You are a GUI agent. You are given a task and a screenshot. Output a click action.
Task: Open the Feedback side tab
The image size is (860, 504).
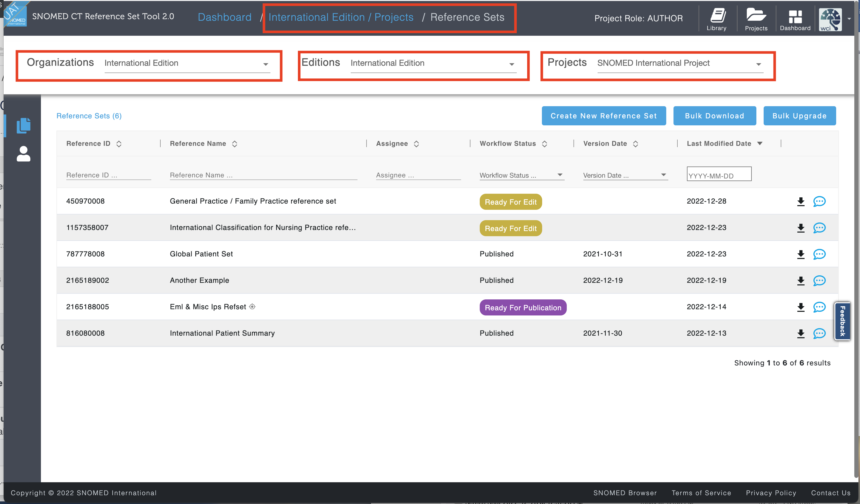(x=842, y=321)
